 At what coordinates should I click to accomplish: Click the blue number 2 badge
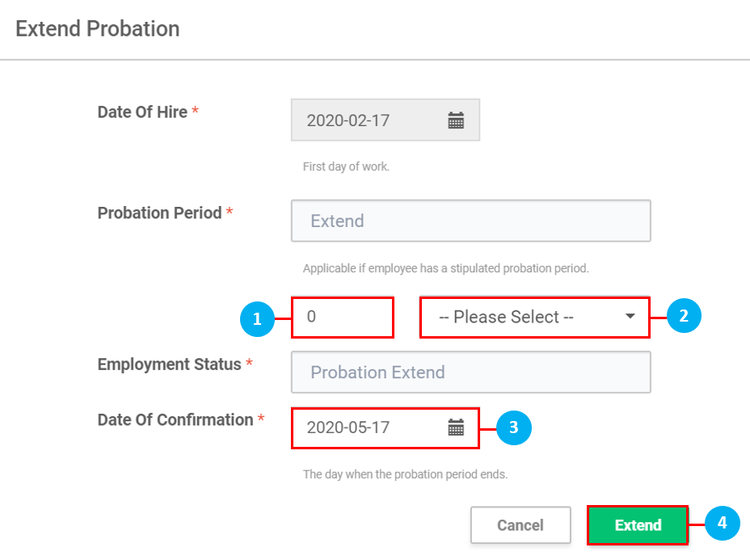click(684, 316)
